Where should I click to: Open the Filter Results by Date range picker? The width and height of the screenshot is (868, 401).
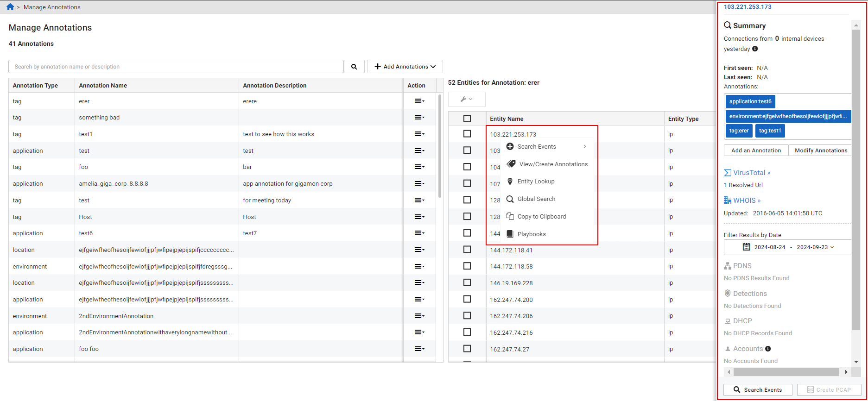point(788,247)
